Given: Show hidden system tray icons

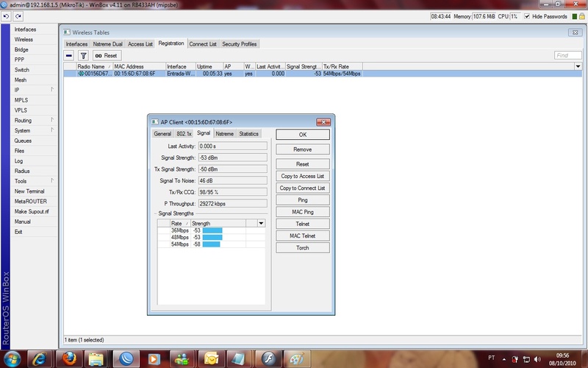Looking at the screenshot, I should (x=504, y=359).
